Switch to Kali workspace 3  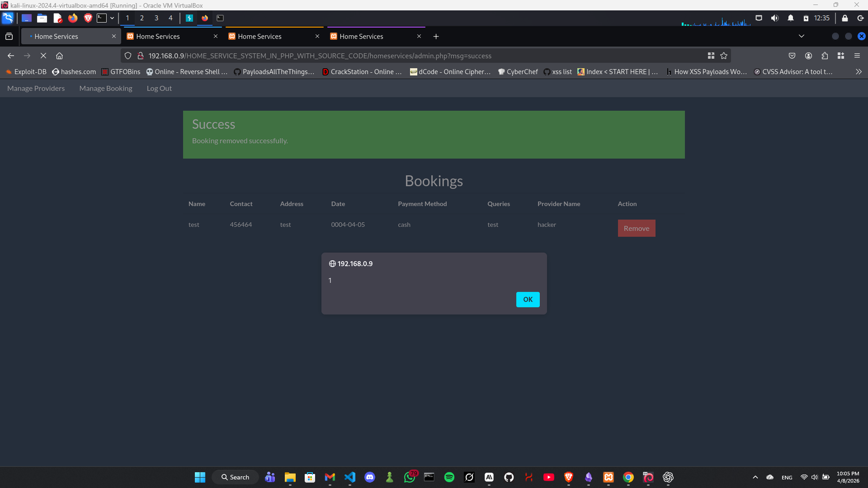tap(156, 18)
